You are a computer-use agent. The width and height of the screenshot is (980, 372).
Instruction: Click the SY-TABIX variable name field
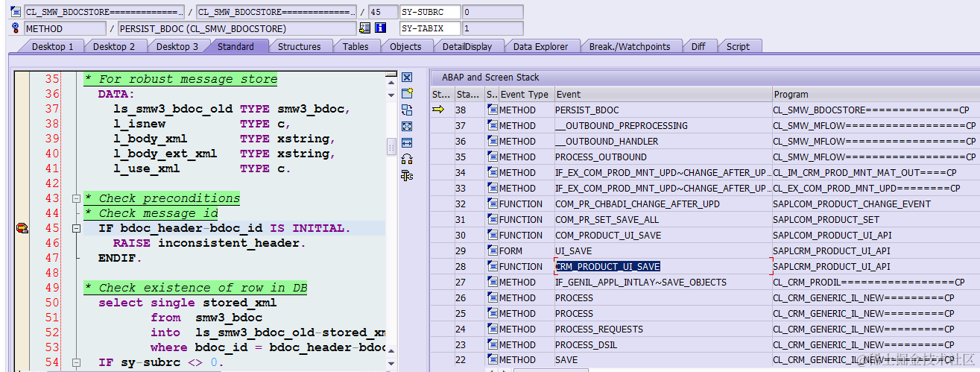[429, 28]
